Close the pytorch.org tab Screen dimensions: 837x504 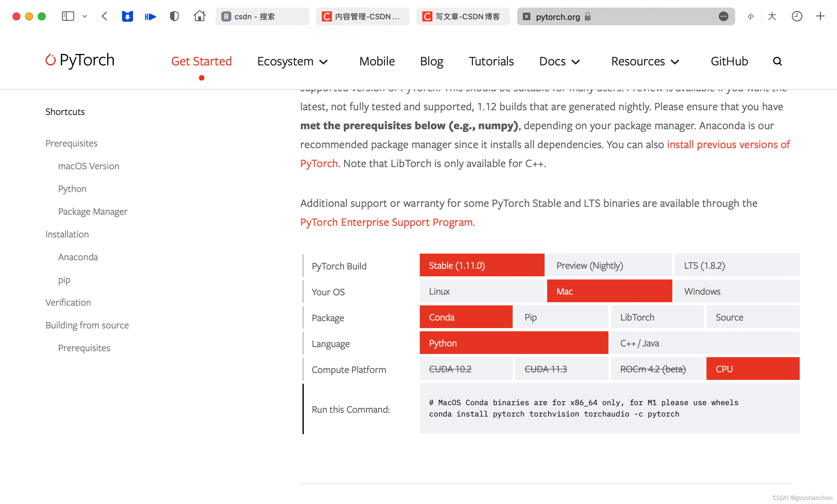(526, 16)
